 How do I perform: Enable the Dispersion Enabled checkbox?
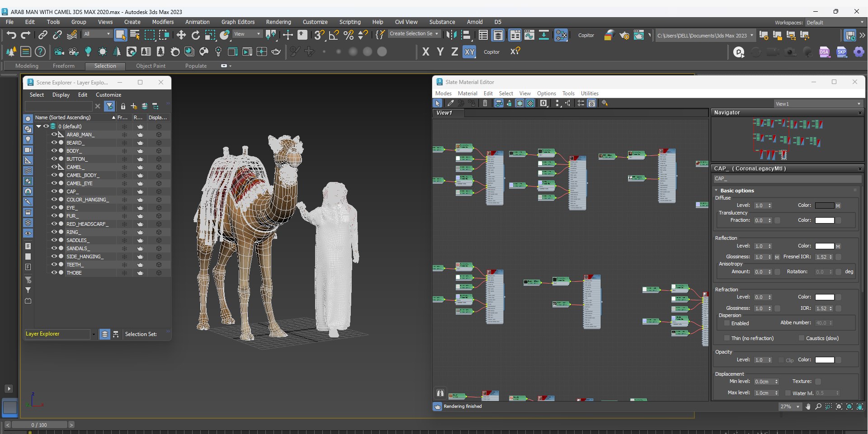coord(727,323)
